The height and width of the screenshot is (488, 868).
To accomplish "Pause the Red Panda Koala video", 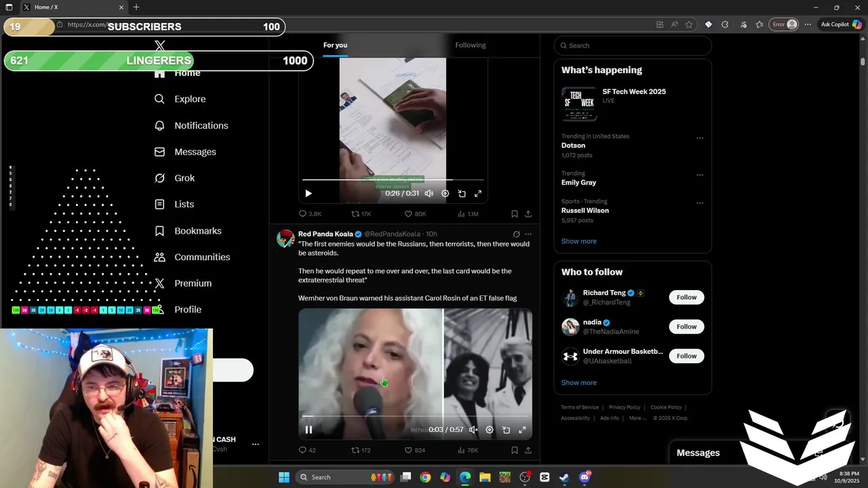I will 309,430.
